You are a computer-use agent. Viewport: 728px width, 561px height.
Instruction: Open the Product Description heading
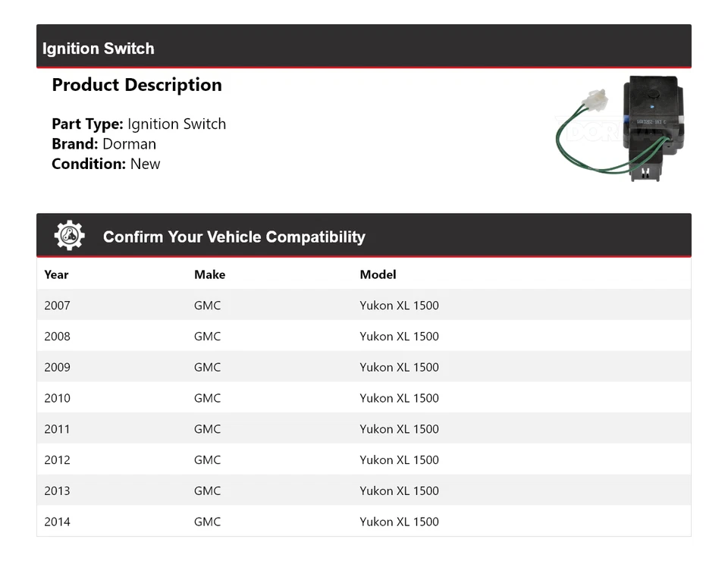coord(136,84)
